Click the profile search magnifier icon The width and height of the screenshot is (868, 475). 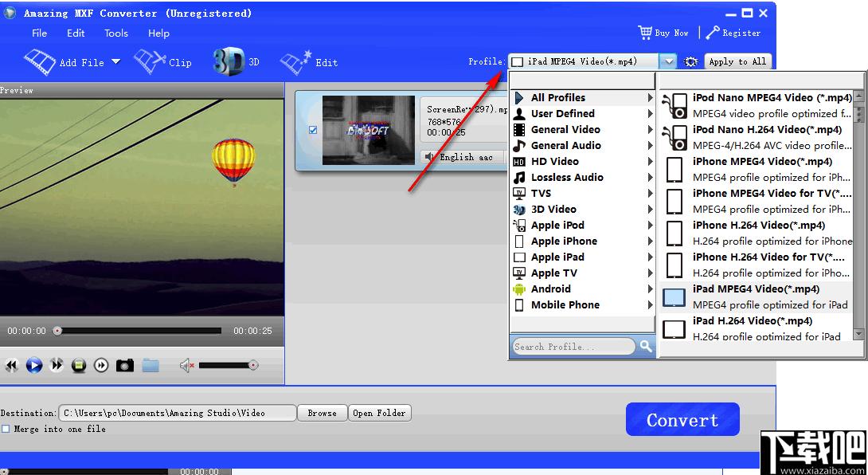coord(646,347)
